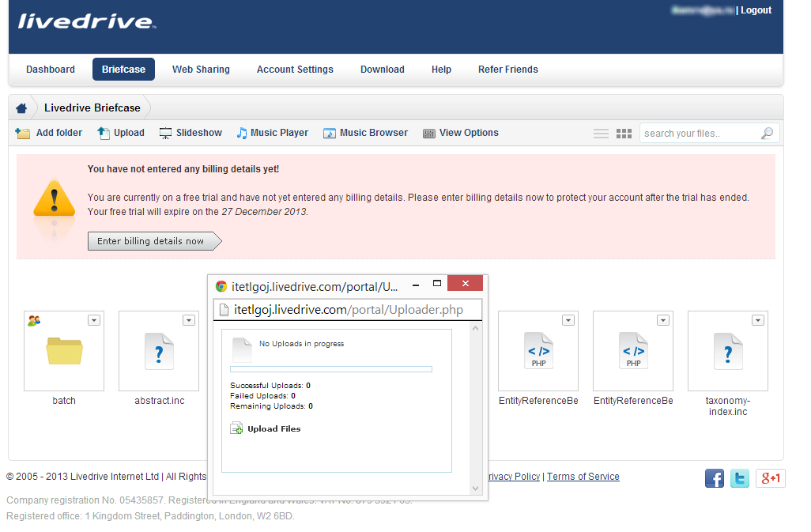
Task: Click 'Failed Uploads: 0' text
Action: (262, 396)
